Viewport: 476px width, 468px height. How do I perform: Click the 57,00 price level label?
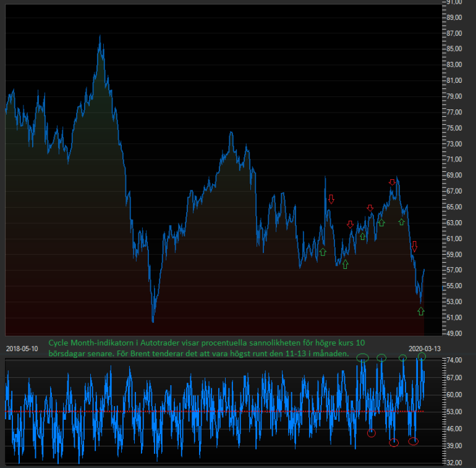tap(454, 270)
